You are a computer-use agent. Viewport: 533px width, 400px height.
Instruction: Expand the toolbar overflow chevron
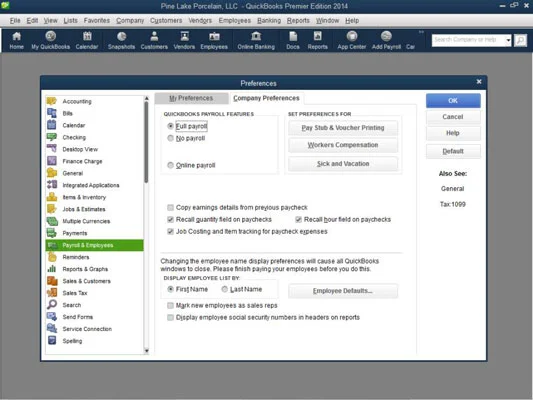[421, 32]
